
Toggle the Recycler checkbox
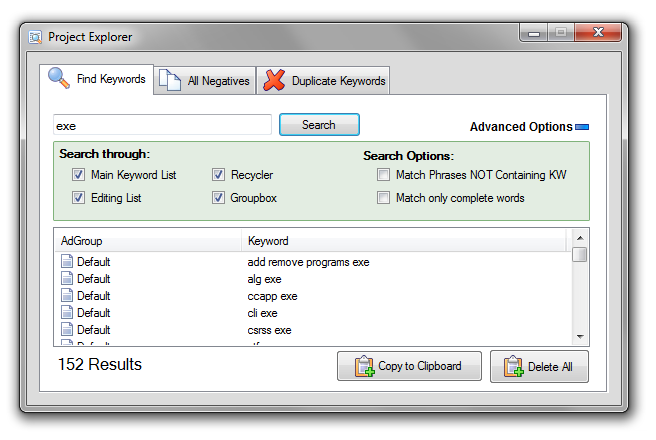(x=218, y=175)
